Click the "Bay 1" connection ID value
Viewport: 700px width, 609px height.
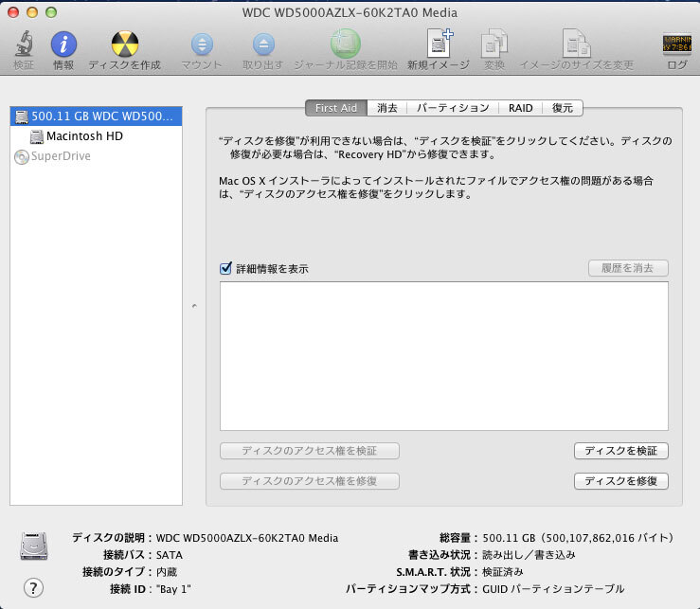coord(173,589)
